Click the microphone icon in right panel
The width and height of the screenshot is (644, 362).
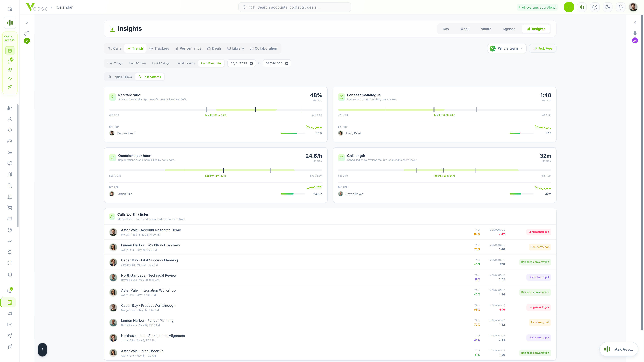pyautogui.click(x=635, y=33)
